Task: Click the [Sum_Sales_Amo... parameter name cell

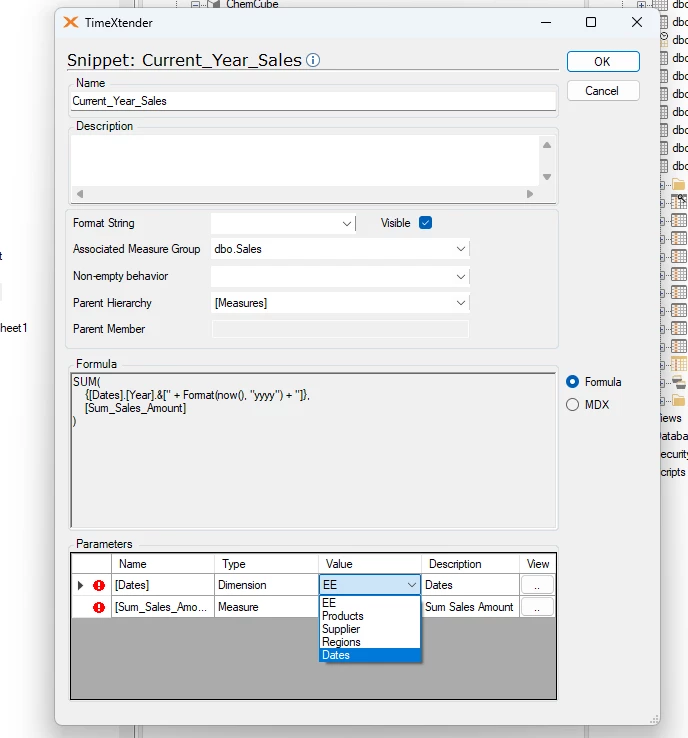Action: (x=163, y=607)
